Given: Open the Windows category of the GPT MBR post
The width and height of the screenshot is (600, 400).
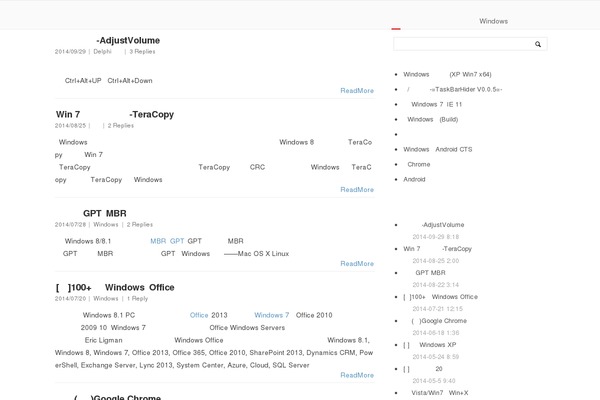Looking at the screenshot, I should 106,225.
